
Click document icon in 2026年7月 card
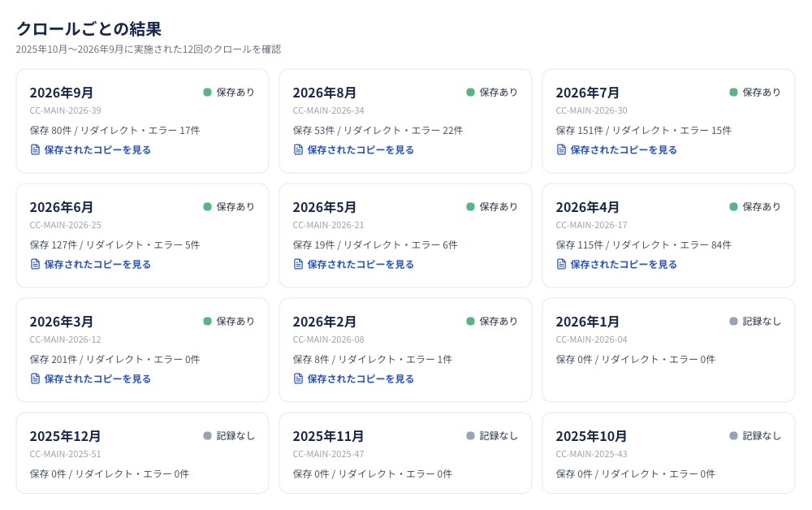(561, 149)
